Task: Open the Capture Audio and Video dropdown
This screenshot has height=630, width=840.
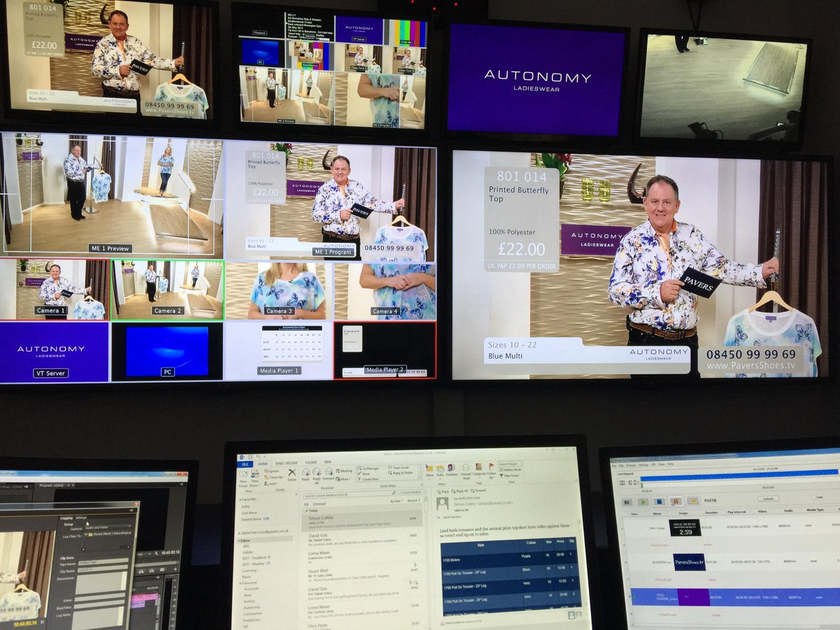Action: coord(108,527)
